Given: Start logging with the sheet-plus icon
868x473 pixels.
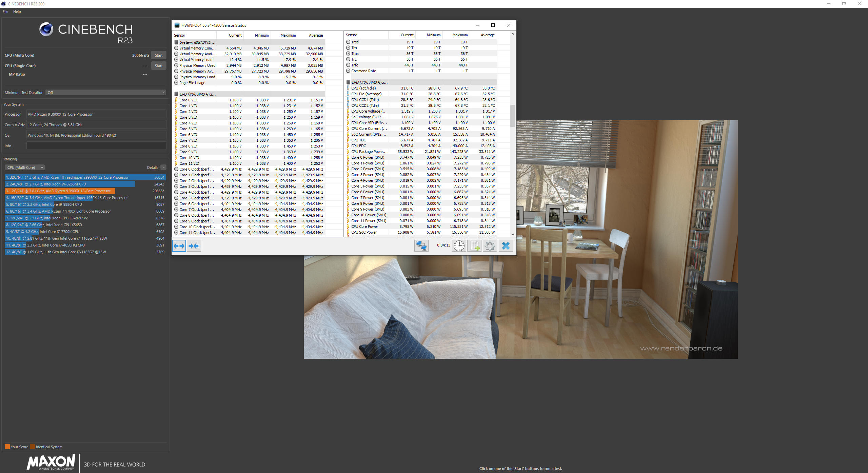Looking at the screenshot, I should pos(474,246).
